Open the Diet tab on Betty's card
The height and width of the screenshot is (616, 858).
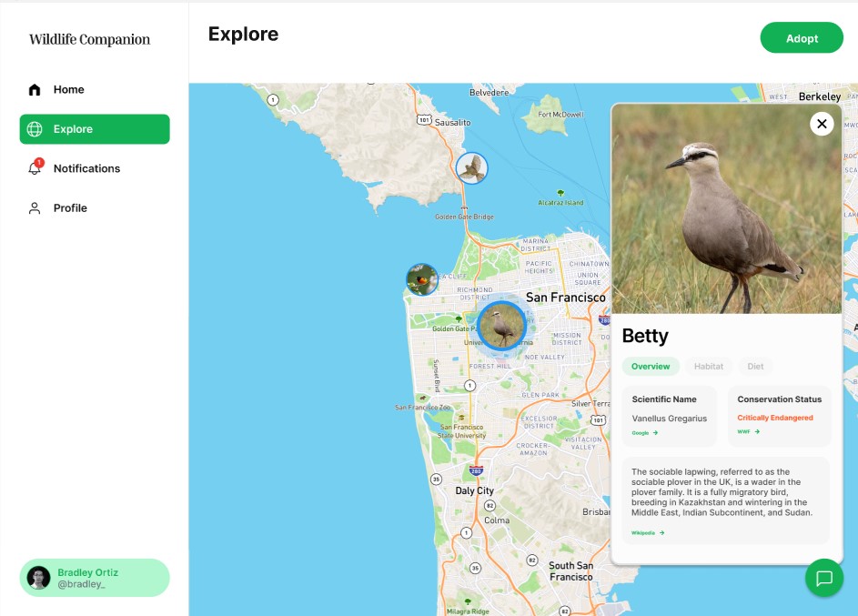[x=755, y=366]
